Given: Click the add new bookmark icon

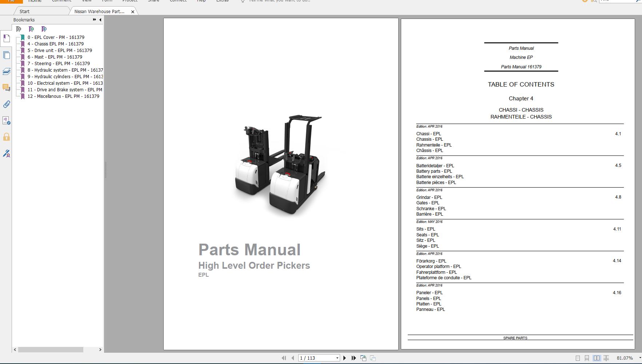Looking at the screenshot, I should (x=31, y=29).
